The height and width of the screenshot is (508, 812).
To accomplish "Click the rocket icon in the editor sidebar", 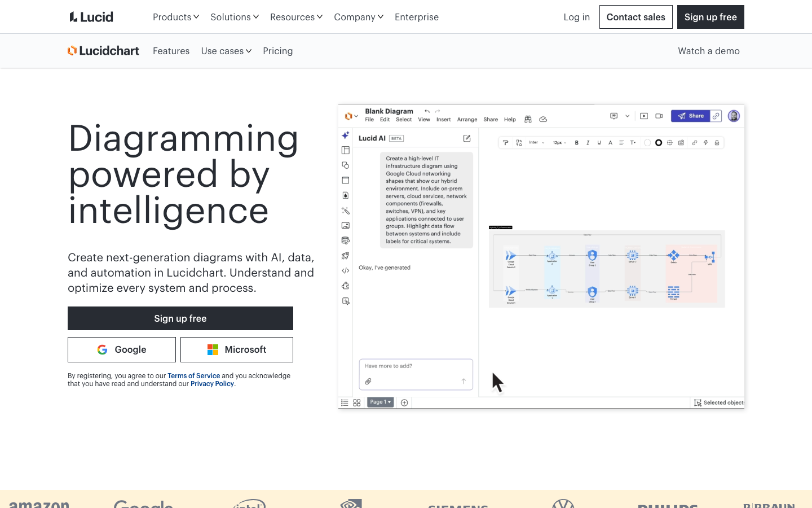I will (346, 256).
